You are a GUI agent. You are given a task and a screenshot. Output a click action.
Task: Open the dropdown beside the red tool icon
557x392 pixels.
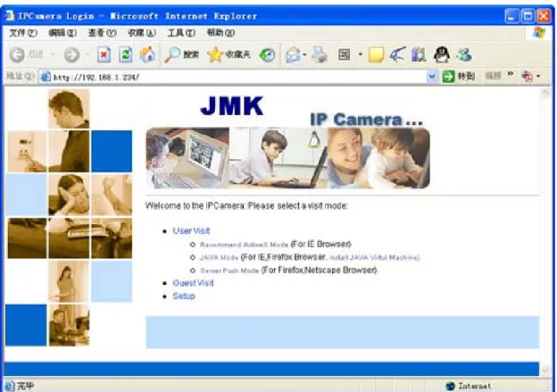(x=538, y=76)
